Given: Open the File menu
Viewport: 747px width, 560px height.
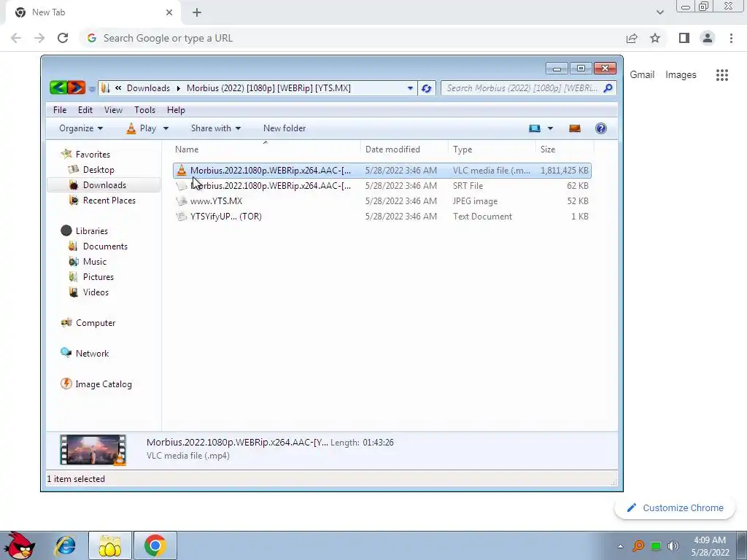Looking at the screenshot, I should pos(60,110).
